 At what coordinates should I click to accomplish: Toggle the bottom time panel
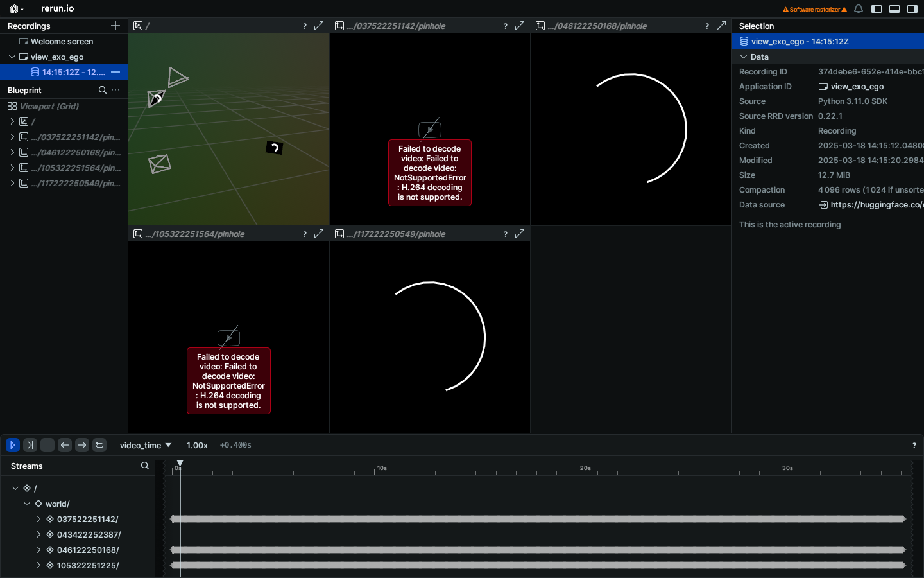894,9
